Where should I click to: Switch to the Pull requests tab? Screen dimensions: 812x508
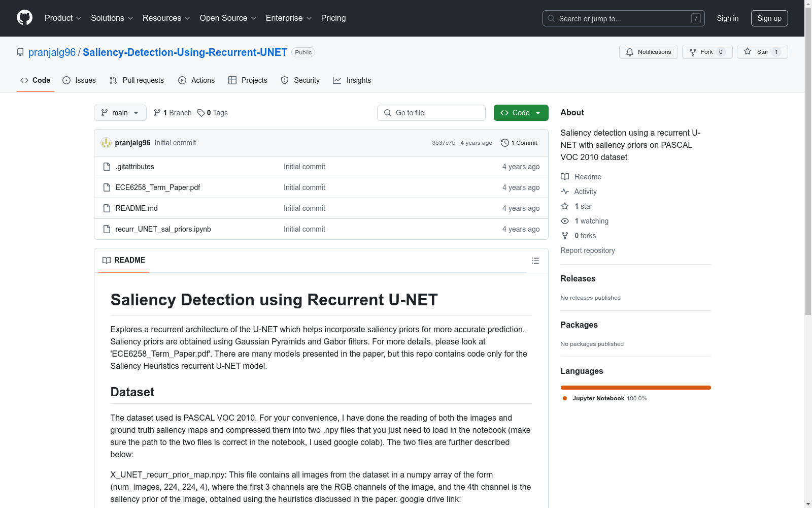[137, 80]
